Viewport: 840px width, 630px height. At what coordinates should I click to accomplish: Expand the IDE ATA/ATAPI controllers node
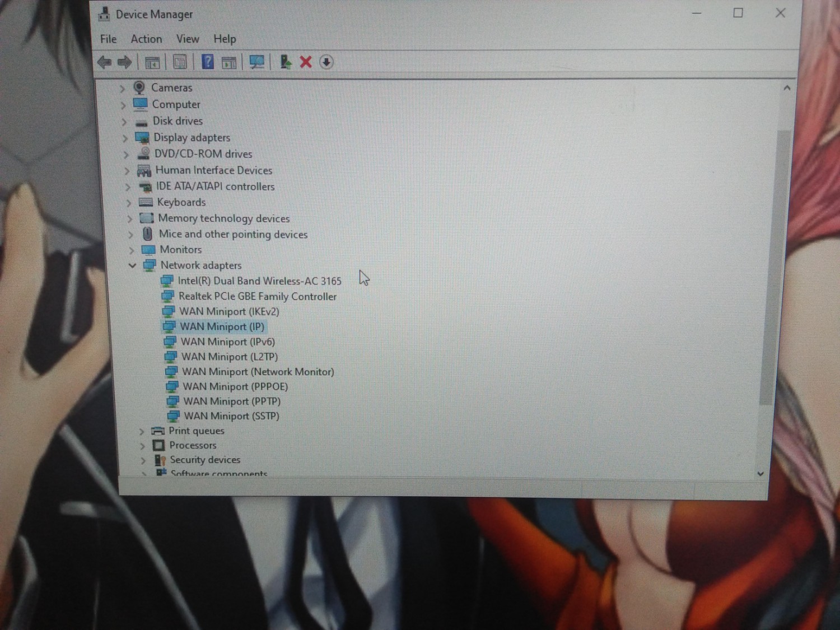click(128, 187)
